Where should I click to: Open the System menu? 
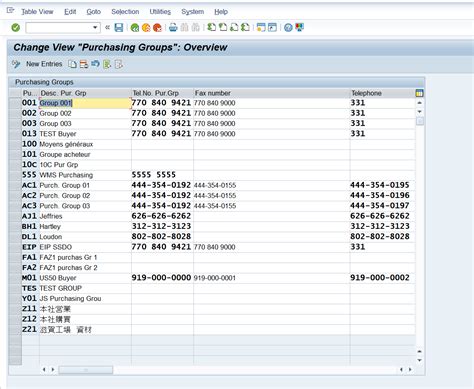(192, 12)
